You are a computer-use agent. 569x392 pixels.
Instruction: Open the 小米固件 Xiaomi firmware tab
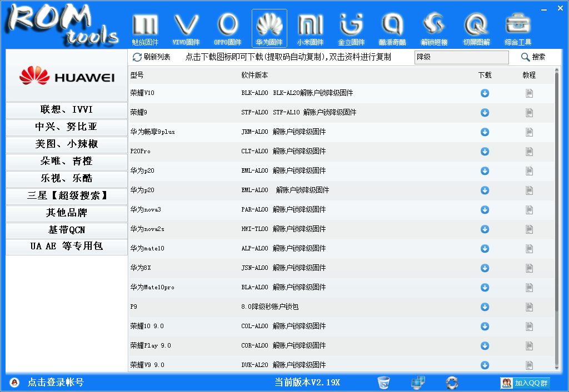coord(310,29)
